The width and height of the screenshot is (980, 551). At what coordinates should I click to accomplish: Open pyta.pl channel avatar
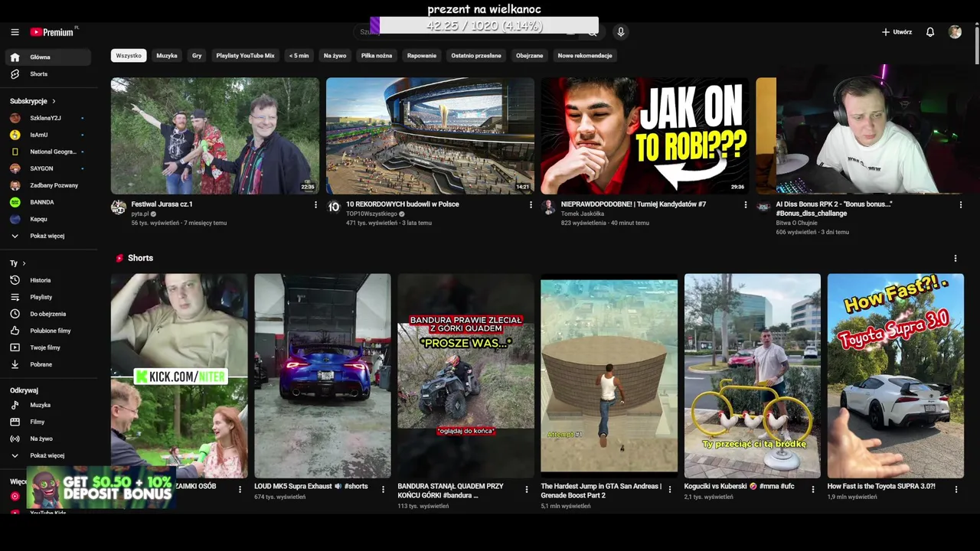tap(119, 207)
